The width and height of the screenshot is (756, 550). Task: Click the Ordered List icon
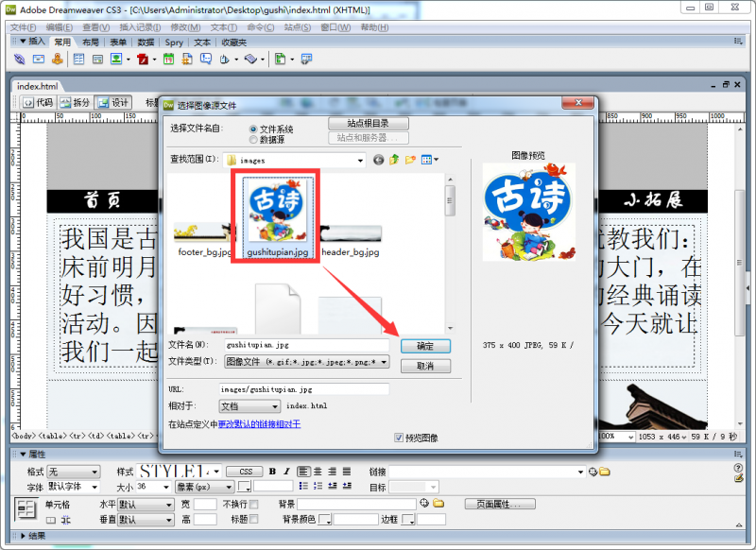click(318, 486)
